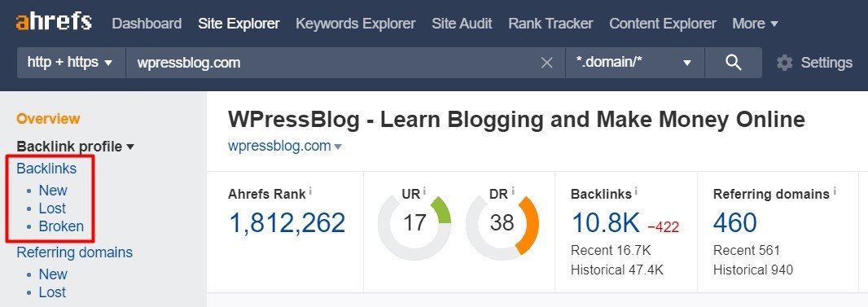Open the wpressblog.com URL dropdown arrow
The image size is (868, 307).
[338, 147]
